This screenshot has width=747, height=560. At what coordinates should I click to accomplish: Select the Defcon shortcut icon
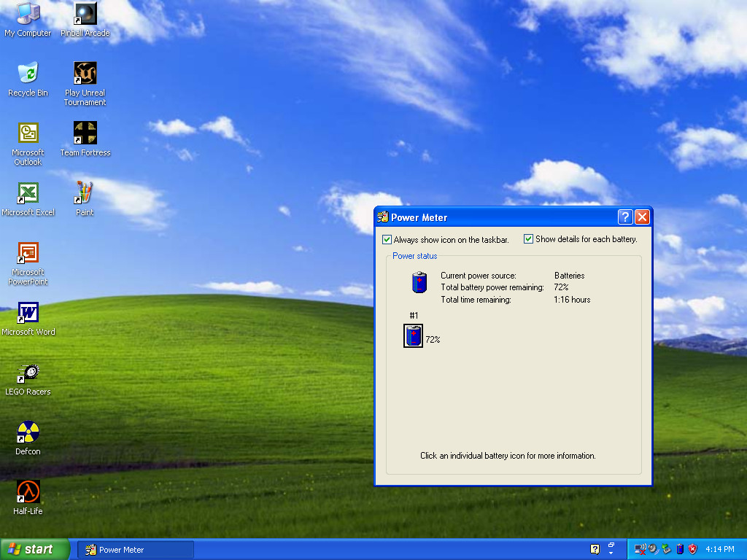coord(28,437)
